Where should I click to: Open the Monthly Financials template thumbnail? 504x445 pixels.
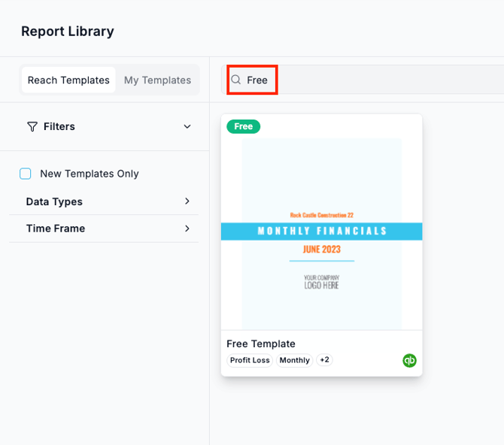(x=321, y=234)
